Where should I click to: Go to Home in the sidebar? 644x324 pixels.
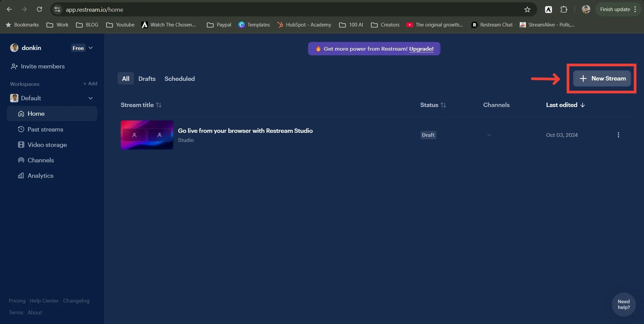coord(52,114)
